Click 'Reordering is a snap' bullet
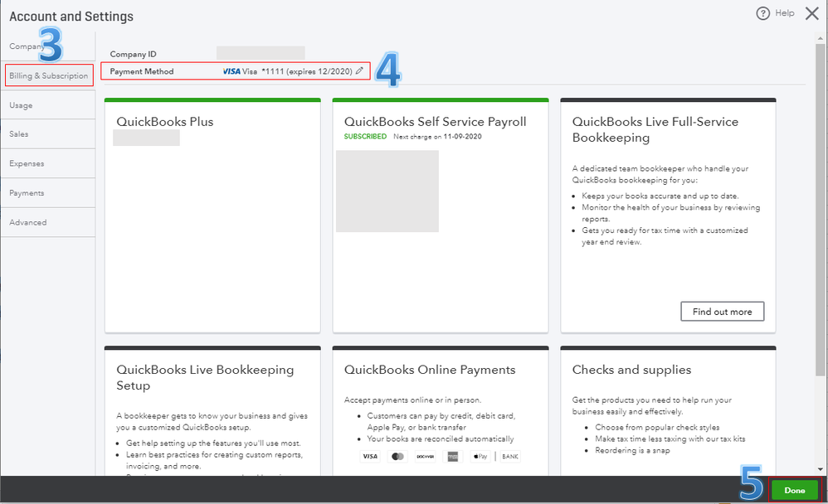Viewport: 828px width, 504px height. click(632, 451)
